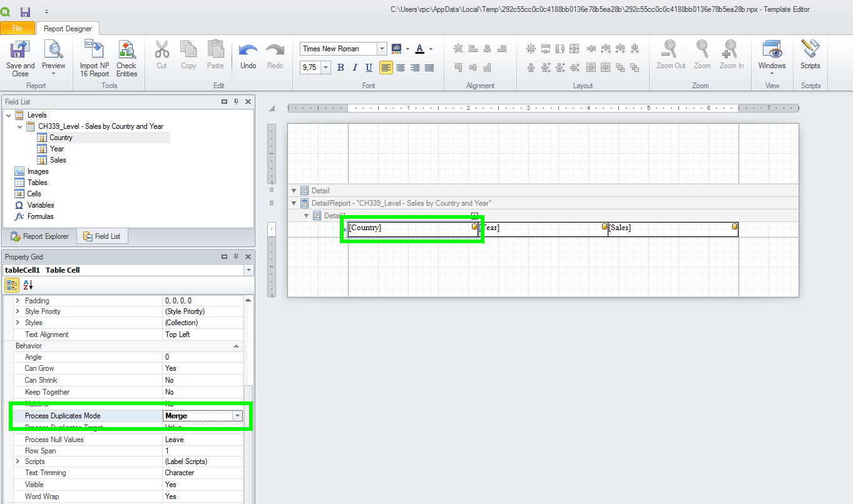853x504 pixels.
Task: Open the File tab
Action: coord(17,28)
